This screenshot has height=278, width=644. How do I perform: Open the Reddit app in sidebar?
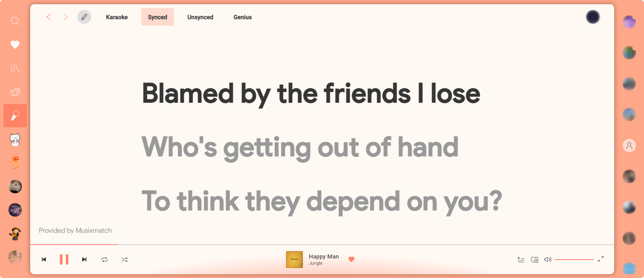pyautogui.click(x=15, y=92)
